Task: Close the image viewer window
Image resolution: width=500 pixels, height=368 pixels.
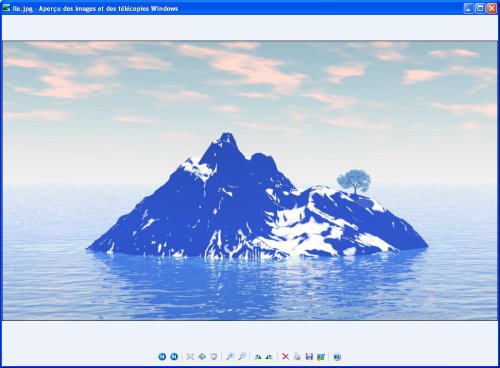Action: pyautogui.click(x=492, y=8)
